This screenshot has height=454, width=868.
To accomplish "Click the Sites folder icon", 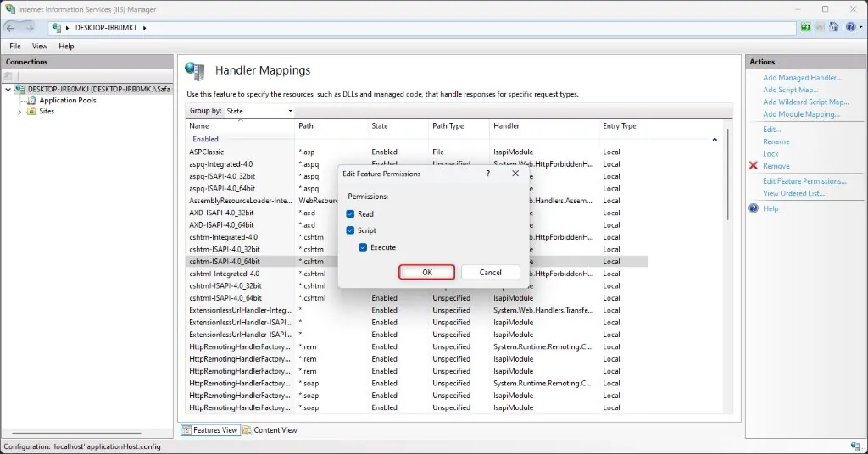I will point(31,111).
